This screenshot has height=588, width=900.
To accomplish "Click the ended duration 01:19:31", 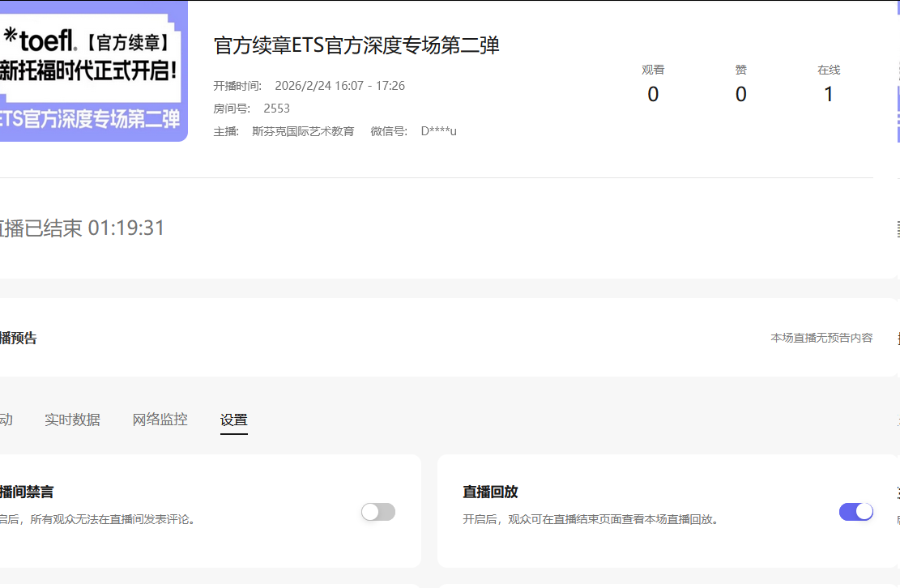I will pos(126,228).
